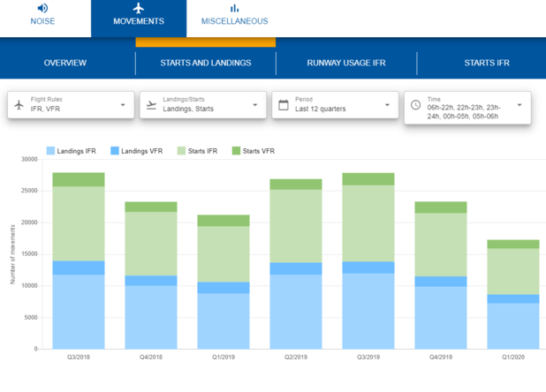The width and height of the screenshot is (546, 392).
Task: Switch to Starts and Landings sub-tab
Action: click(206, 63)
